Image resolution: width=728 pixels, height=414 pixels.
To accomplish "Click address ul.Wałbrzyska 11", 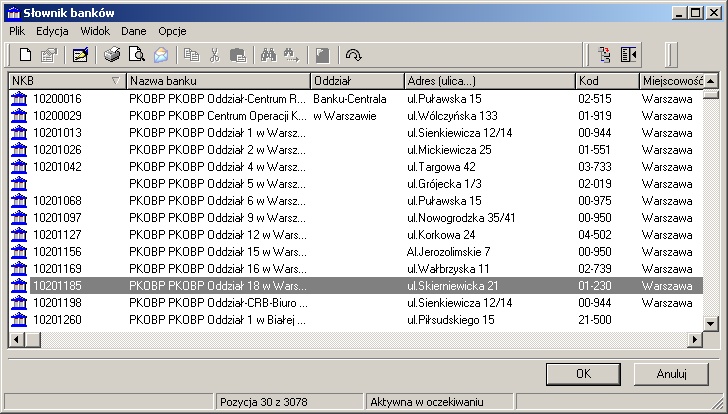I will coord(448,269).
